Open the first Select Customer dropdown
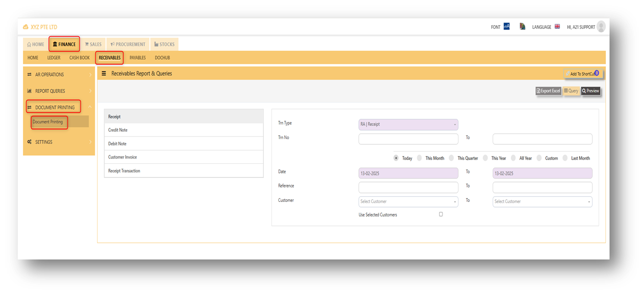This screenshot has width=644, height=294. click(408, 201)
